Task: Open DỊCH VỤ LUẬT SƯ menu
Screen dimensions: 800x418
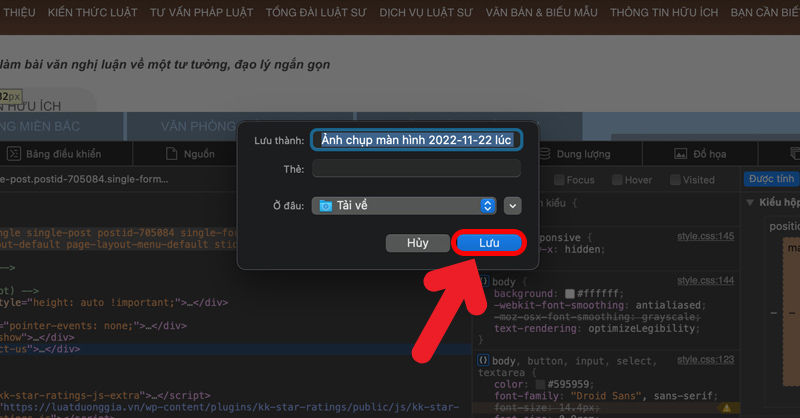Action: 426,12
